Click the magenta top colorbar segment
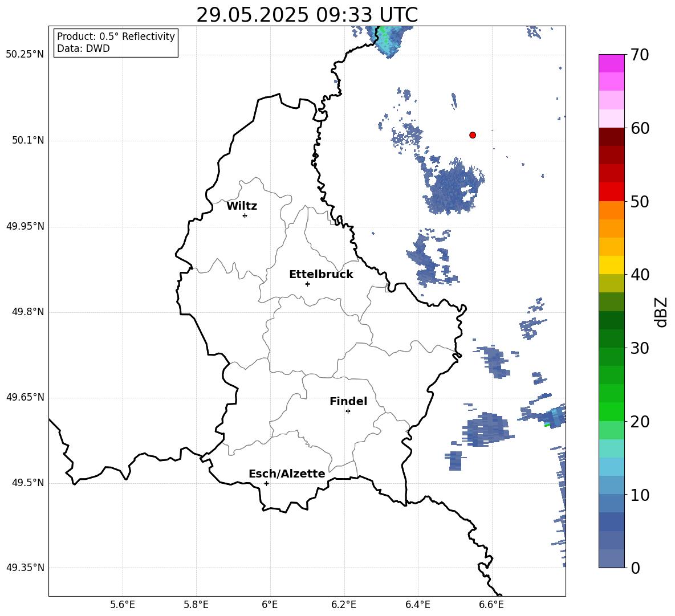The image size is (675, 616). (611, 63)
